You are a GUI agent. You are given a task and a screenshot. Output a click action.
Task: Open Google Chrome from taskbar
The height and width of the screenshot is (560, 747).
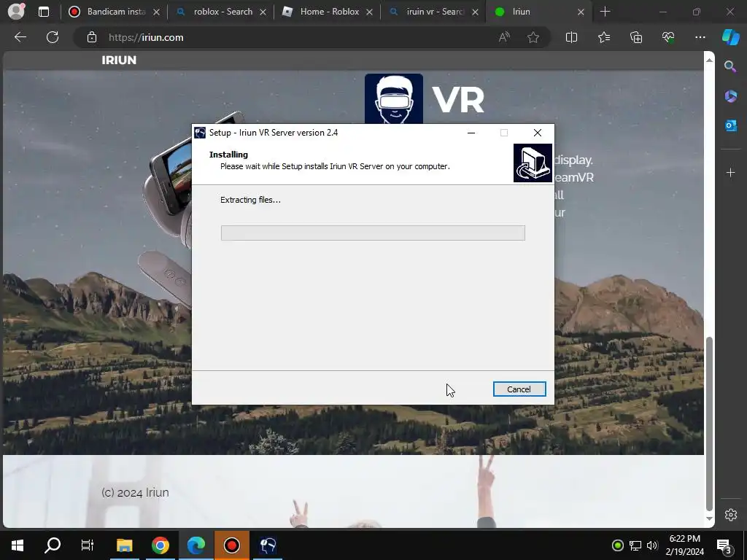160,545
